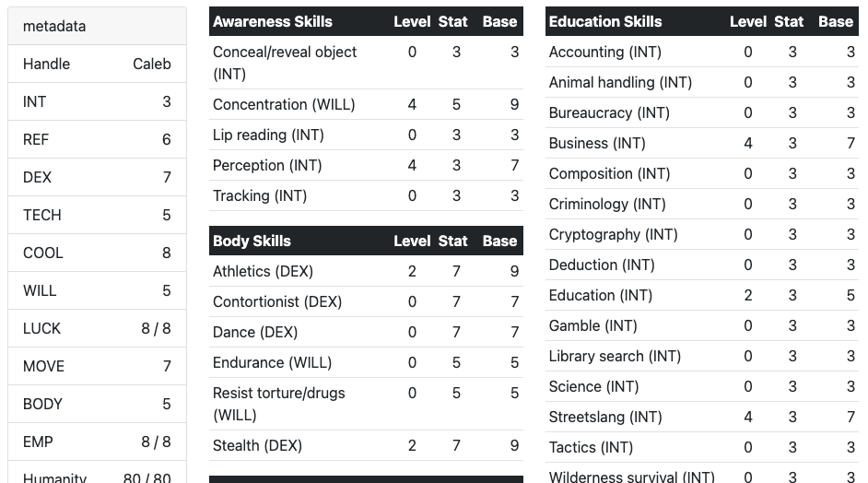Click the metadata panel header
Viewport: 868px width, 483px height.
click(97, 26)
